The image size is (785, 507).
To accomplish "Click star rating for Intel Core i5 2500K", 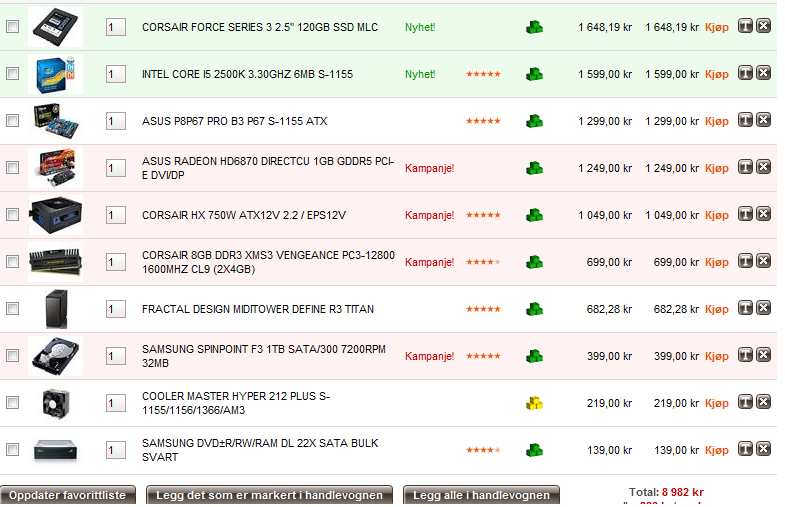I will (x=483, y=74).
